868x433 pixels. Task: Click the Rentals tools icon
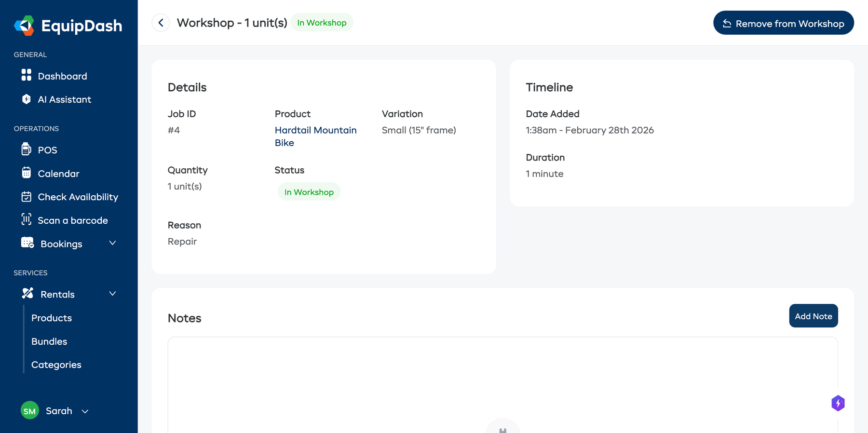point(27,293)
